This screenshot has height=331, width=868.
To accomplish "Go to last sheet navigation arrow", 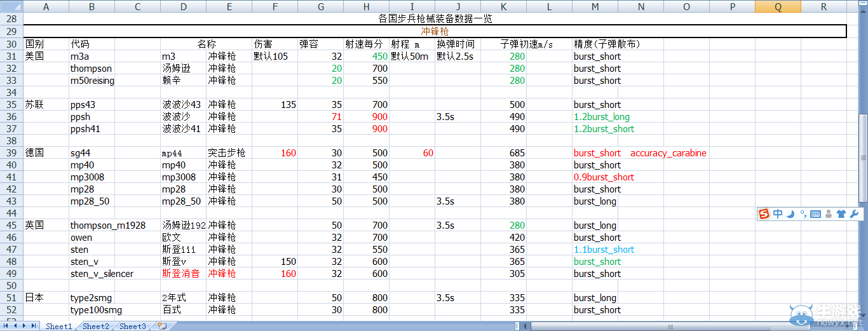I will coord(34,326).
